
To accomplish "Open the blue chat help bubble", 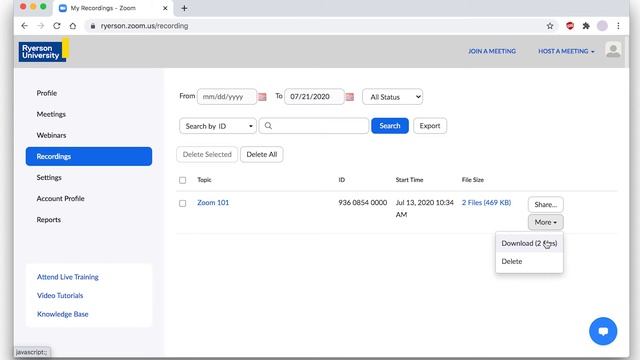I will [603, 331].
